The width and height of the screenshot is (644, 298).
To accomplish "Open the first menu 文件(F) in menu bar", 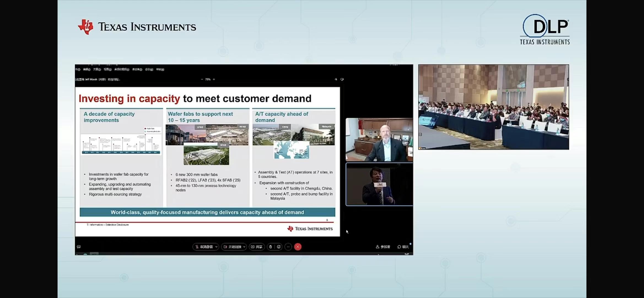I will click(x=78, y=69).
